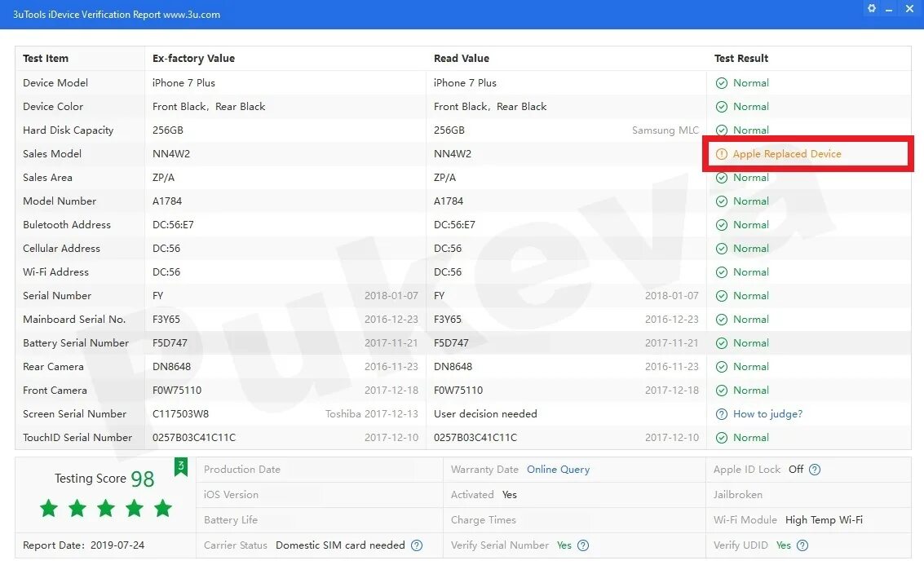
Task: Click the Test Result column header
Action: 741,59
